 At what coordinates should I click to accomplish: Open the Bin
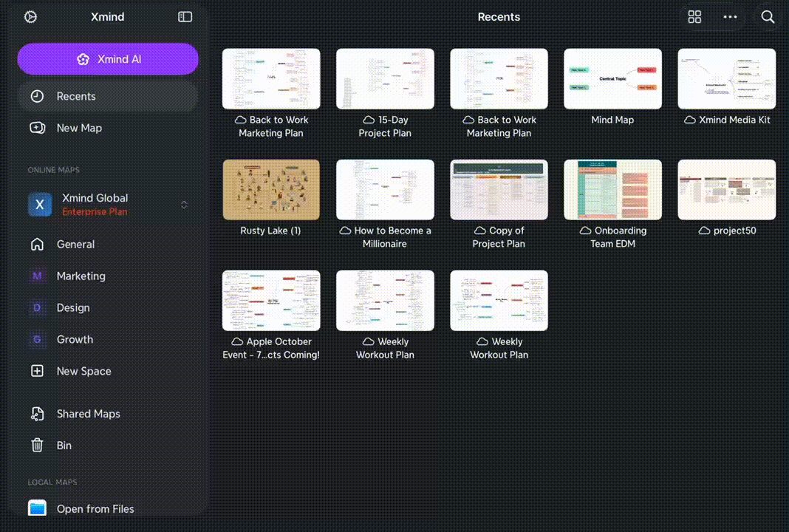coord(108,446)
